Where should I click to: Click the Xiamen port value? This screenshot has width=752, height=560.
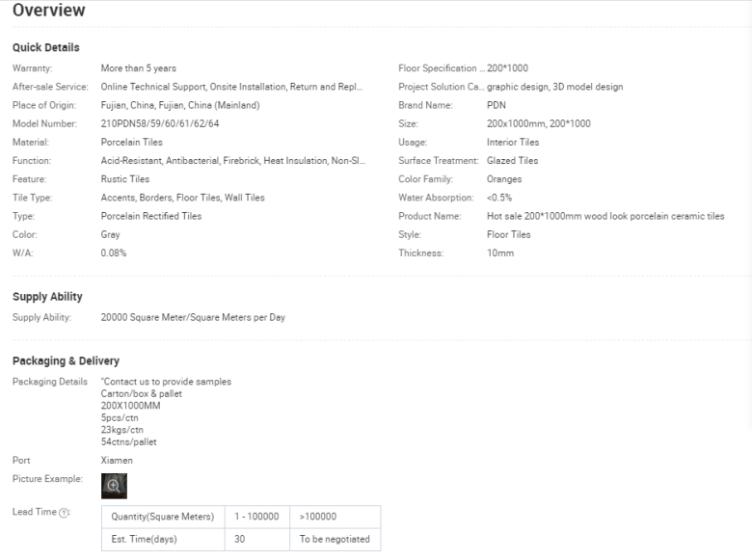point(117,461)
